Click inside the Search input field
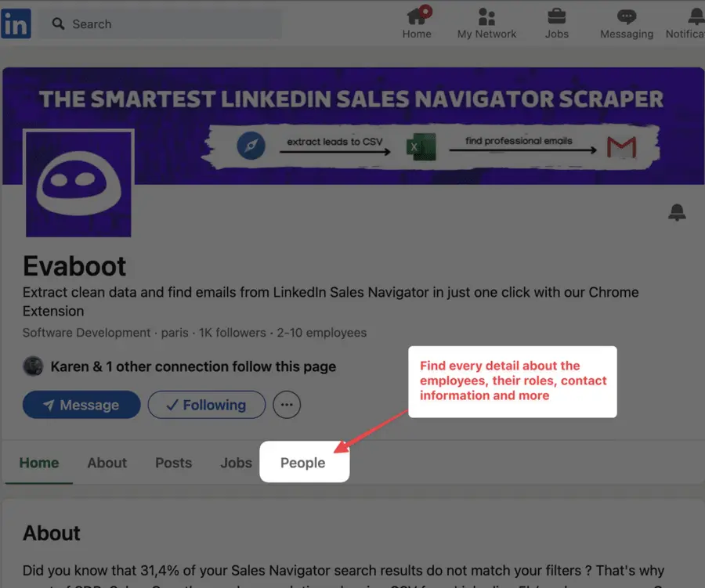Image resolution: width=705 pixels, height=588 pixels. point(157,23)
